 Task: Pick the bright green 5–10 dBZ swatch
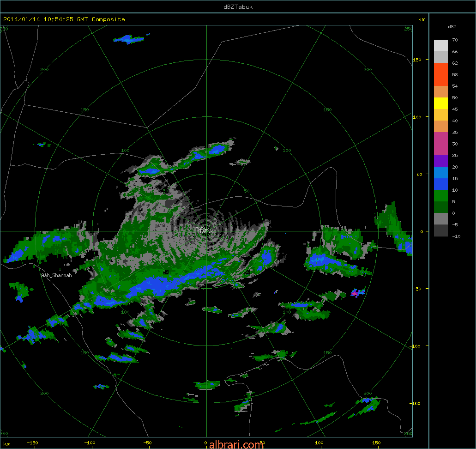tap(441, 196)
